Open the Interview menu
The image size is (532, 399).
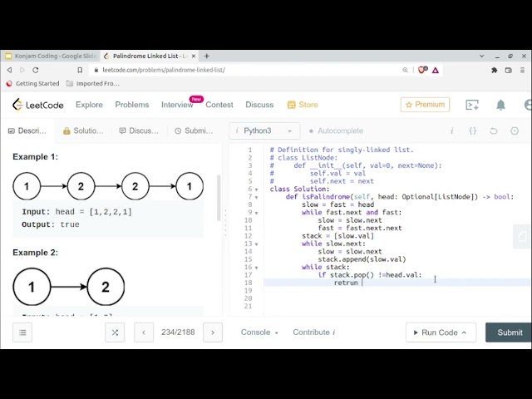[177, 105]
